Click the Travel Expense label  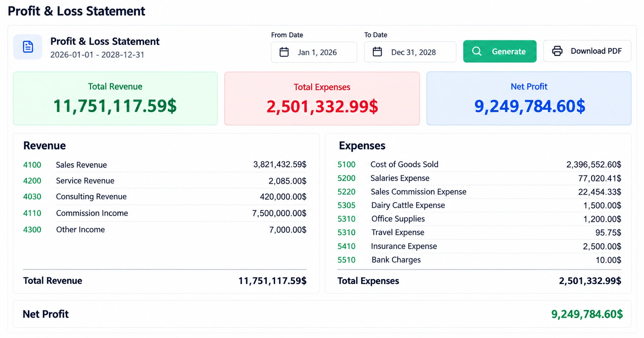pos(398,233)
